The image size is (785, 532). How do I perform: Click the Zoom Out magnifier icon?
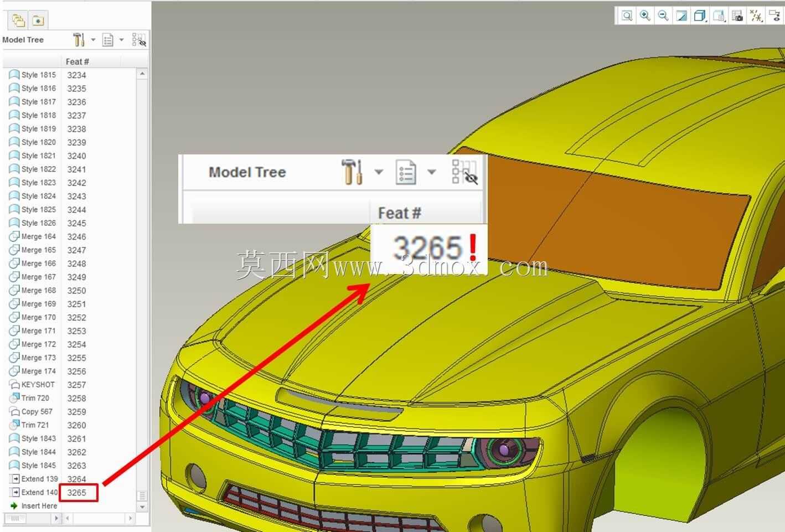663,16
